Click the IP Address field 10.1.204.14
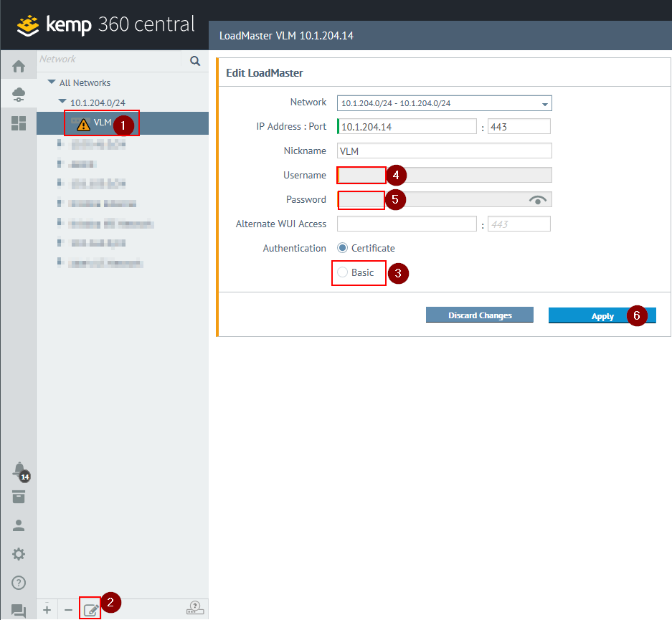The image size is (672, 620). click(407, 127)
